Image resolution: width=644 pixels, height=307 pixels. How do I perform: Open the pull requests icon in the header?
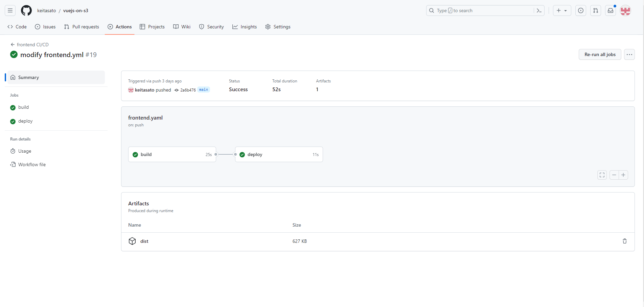[x=596, y=10]
